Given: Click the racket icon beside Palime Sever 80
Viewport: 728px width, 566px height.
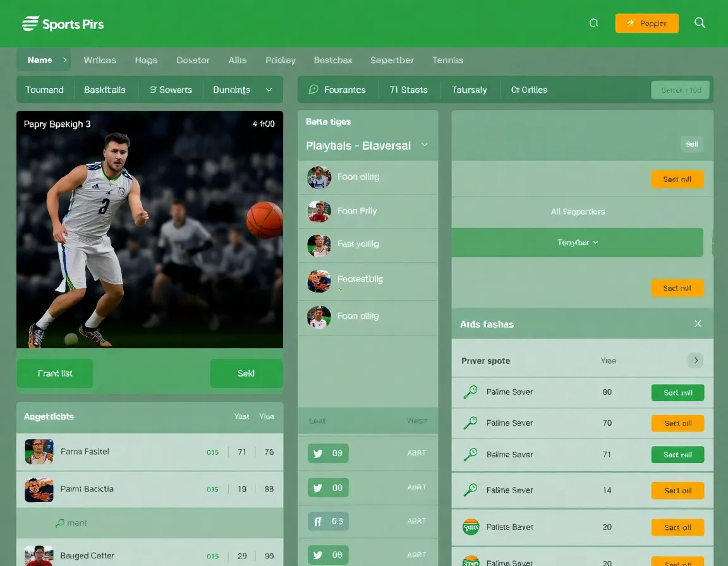Looking at the screenshot, I should click(x=470, y=392).
